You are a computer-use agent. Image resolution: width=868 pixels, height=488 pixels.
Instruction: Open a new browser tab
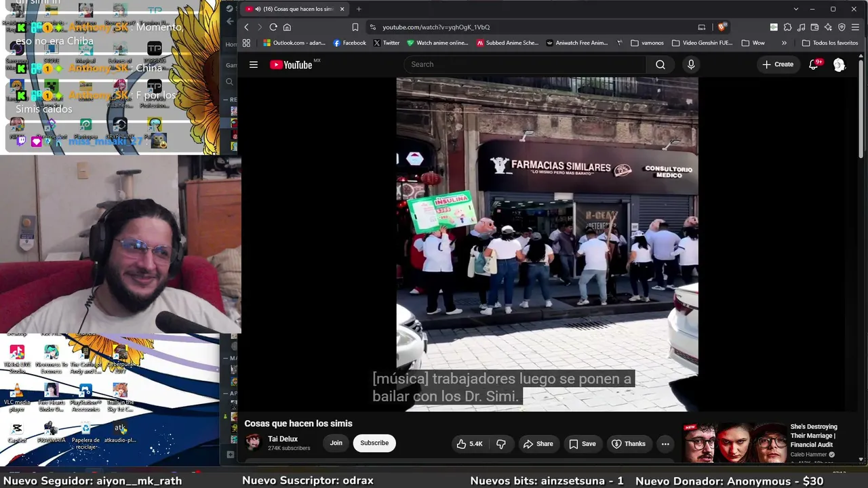point(359,9)
